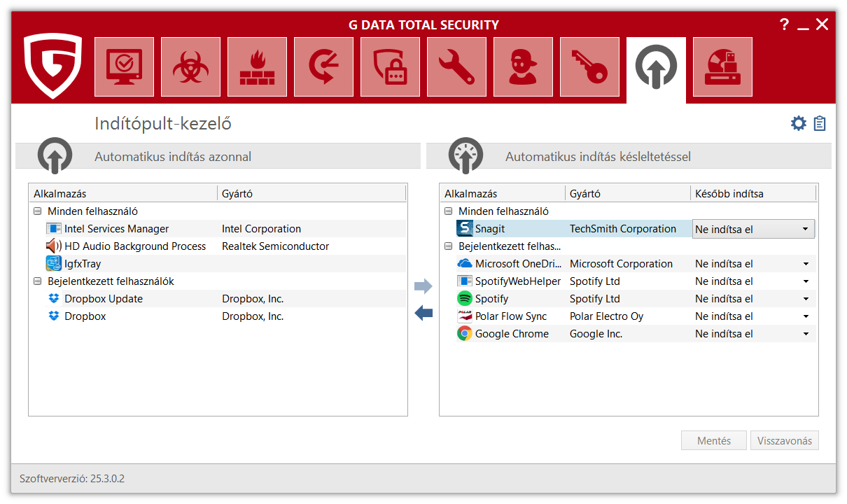Click the Később indítsa column header
This screenshot has width=847, height=504.
coord(753,194)
